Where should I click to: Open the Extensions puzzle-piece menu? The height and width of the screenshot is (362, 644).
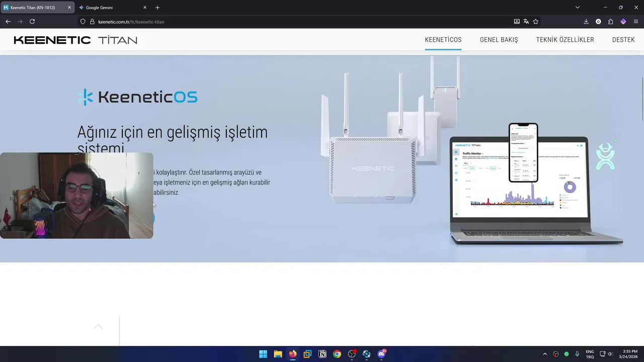(611, 22)
